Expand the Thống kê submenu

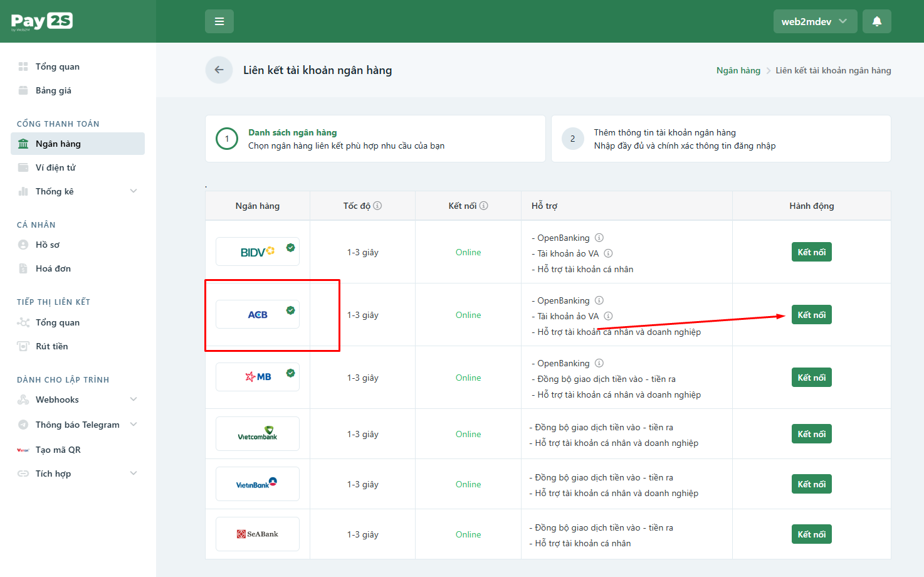(134, 191)
